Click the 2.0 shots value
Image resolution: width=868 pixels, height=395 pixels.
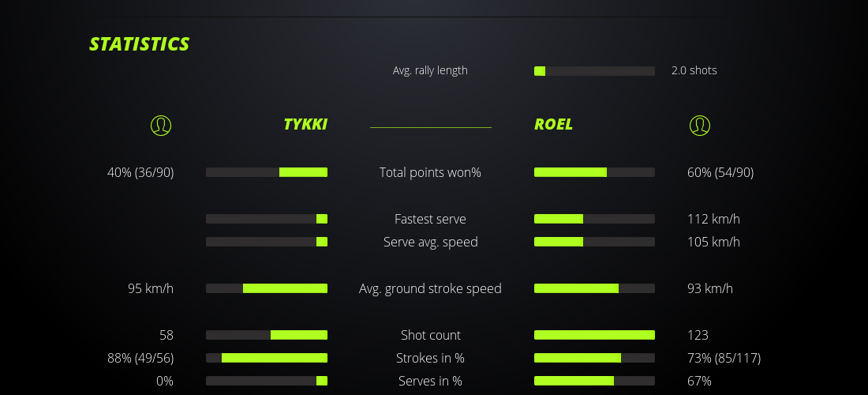[x=694, y=70]
